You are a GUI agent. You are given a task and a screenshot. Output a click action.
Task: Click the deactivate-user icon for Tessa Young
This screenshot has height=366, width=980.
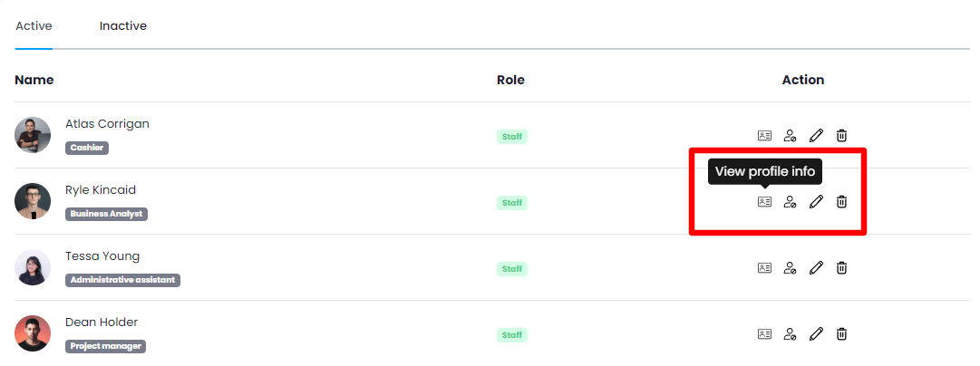pyautogui.click(x=790, y=268)
